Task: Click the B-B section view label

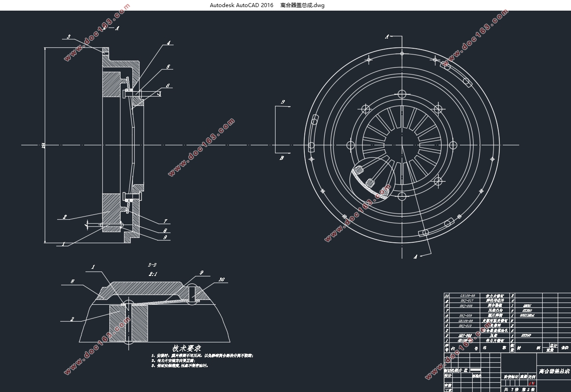Action: pyautogui.click(x=152, y=265)
